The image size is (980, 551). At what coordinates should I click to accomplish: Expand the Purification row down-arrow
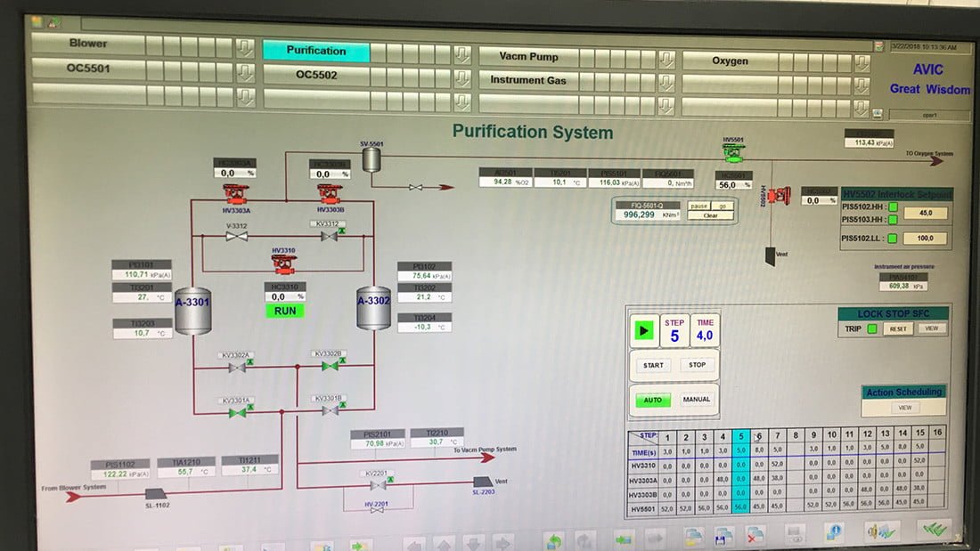pyautogui.click(x=461, y=55)
